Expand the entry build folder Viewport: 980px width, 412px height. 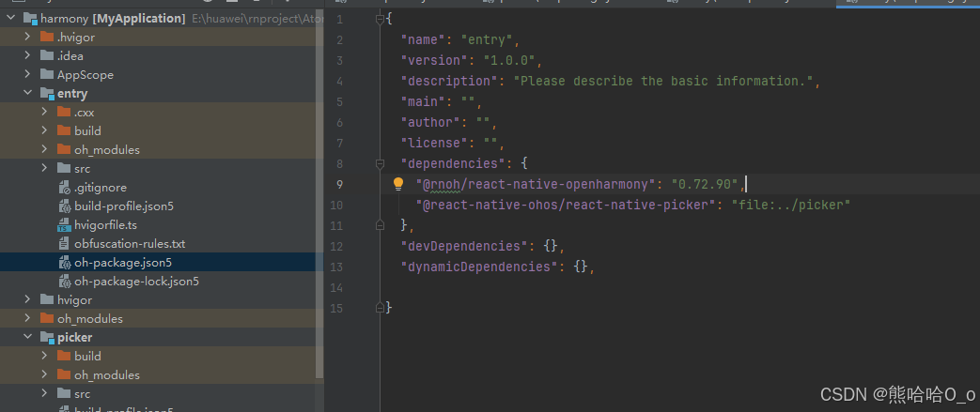tap(44, 130)
